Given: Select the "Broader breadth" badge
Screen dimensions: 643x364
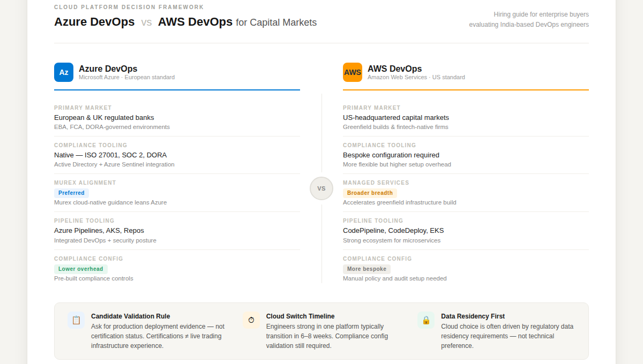Looking at the screenshot, I should [370, 193].
